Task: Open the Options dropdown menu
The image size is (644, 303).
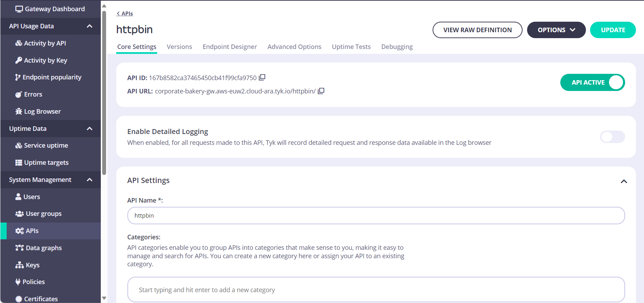Action: pyautogui.click(x=556, y=30)
